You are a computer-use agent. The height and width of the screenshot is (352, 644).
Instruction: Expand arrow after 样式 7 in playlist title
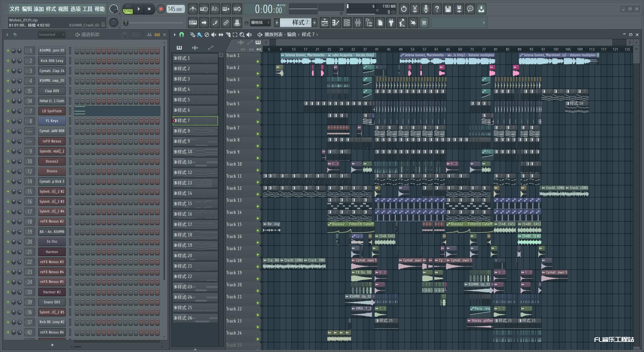(317, 35)
